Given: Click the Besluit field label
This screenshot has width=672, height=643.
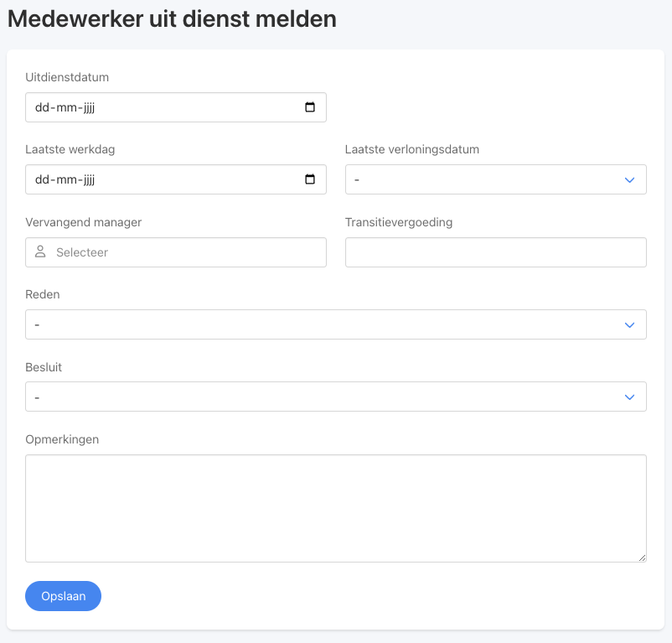Looking at the screenshot, I should [44, 367].
